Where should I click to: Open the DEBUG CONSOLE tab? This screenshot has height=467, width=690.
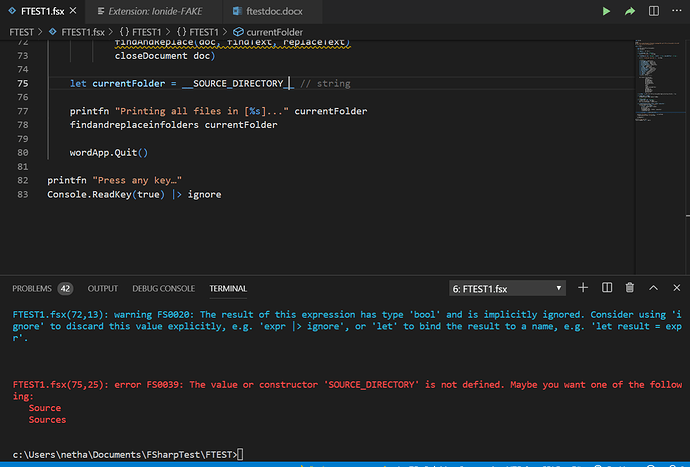[x=163, y=289]
